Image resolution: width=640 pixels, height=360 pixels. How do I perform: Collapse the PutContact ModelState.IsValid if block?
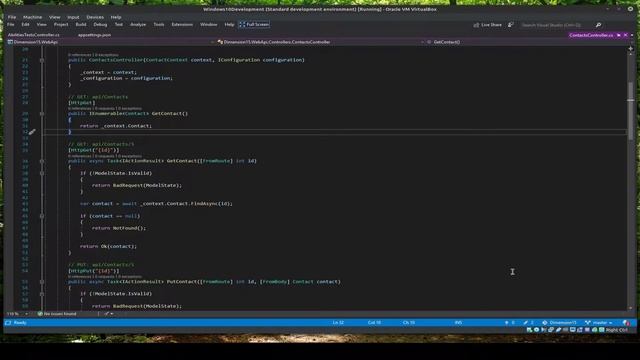coord(42,293)
